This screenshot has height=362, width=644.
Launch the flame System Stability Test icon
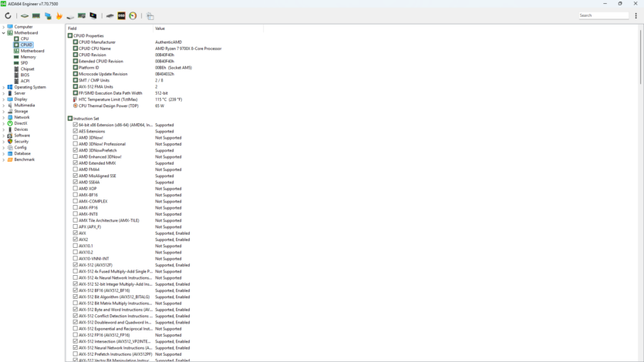(59, 15)
